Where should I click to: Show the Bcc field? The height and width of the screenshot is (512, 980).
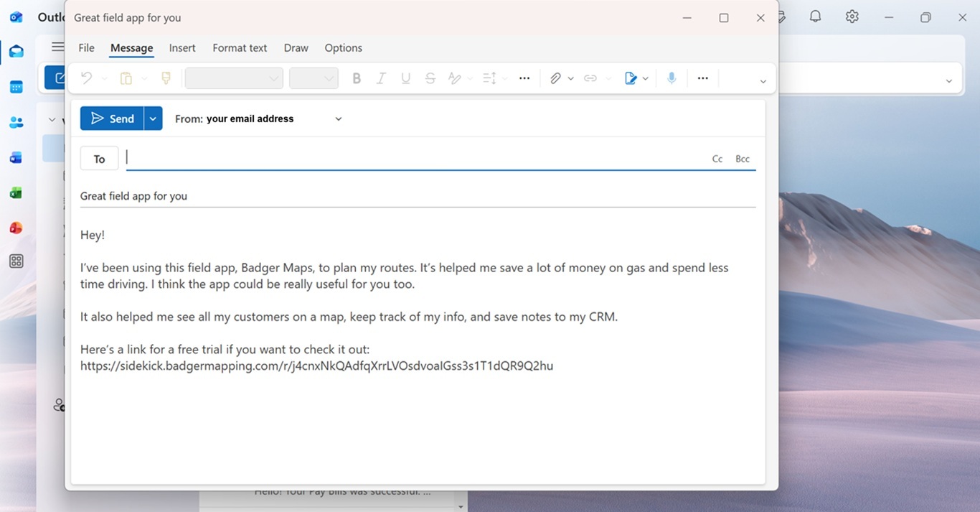(x=743, y=159)
